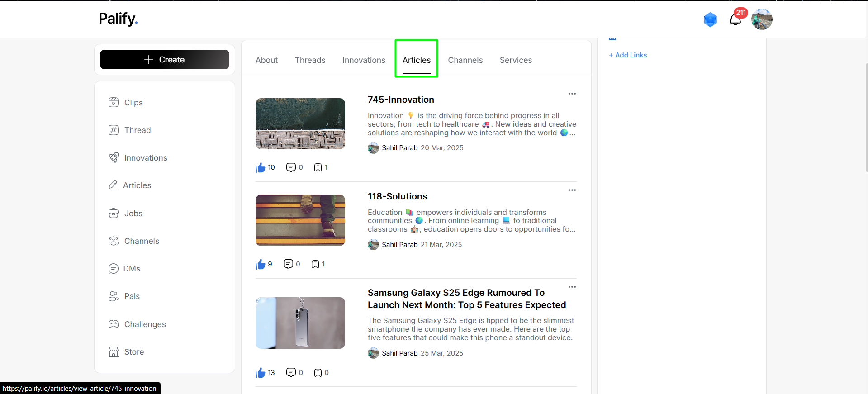Viewport: 868px width, 394px height.
Task: Click the + Add Links link
Action: 628,55
